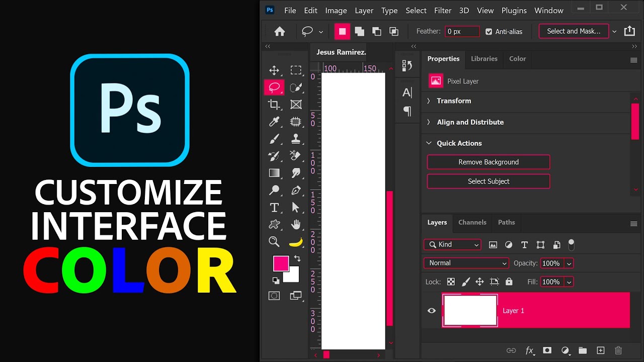
Task: Click the Select Subject button
Action: pyautogui.click(x=489, y=181)
